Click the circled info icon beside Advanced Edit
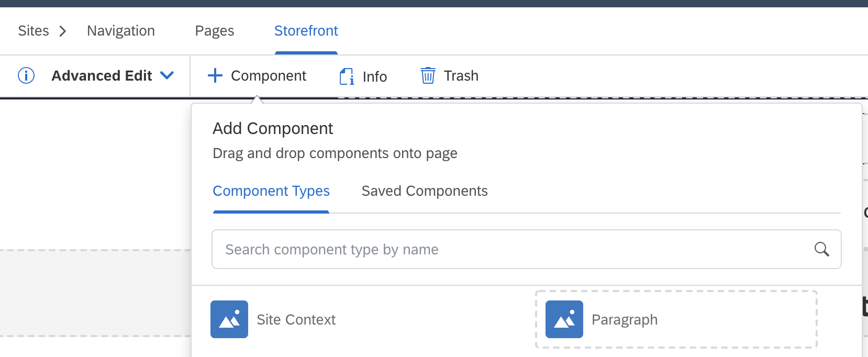 coord(26,76)
